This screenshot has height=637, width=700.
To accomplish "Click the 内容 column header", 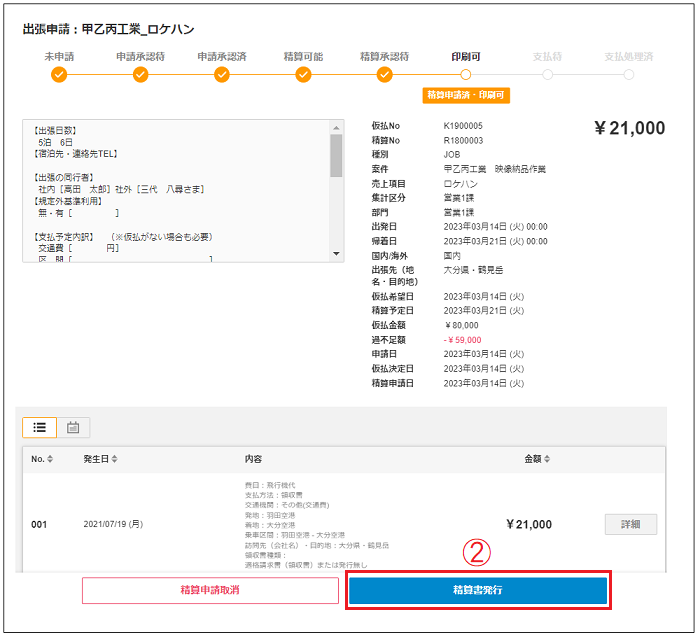I will click(x=253, y=459).
